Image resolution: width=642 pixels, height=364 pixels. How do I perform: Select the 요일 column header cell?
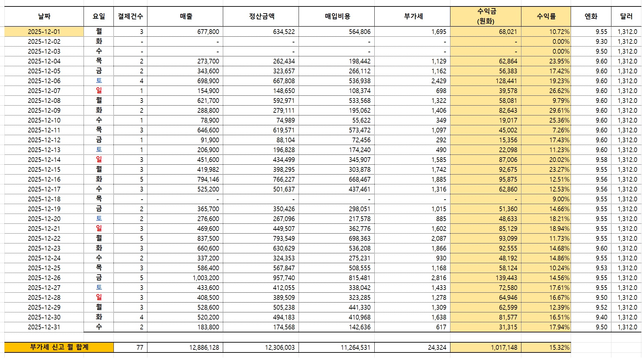[x=99, y=16]
